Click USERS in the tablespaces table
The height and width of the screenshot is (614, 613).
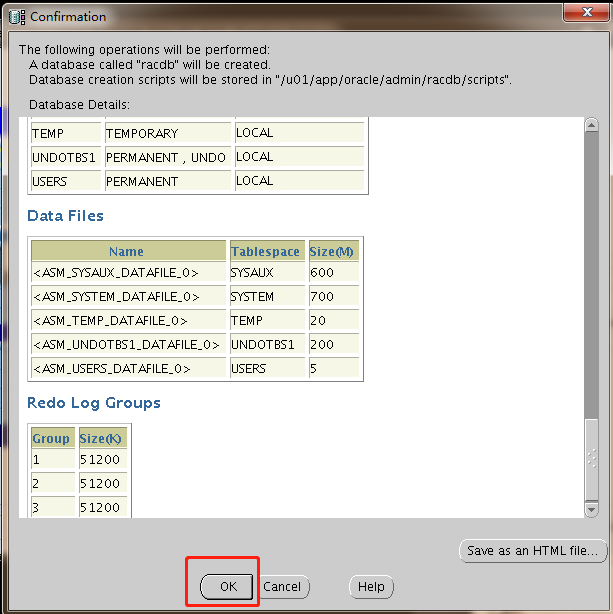coord(66,181)
